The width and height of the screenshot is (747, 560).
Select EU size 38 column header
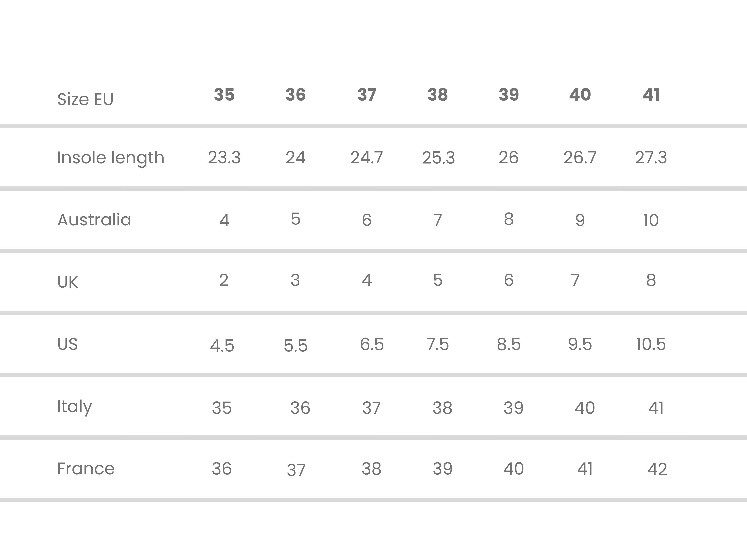coord(438,95)
